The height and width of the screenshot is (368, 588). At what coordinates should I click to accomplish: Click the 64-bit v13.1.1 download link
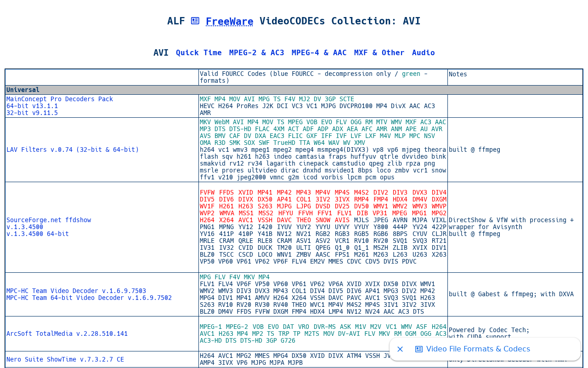[x=32, y=106]
